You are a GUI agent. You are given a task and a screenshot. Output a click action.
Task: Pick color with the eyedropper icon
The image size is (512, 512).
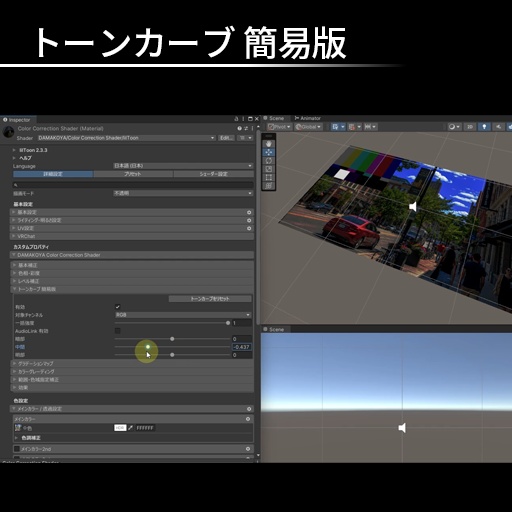[131, 428]
